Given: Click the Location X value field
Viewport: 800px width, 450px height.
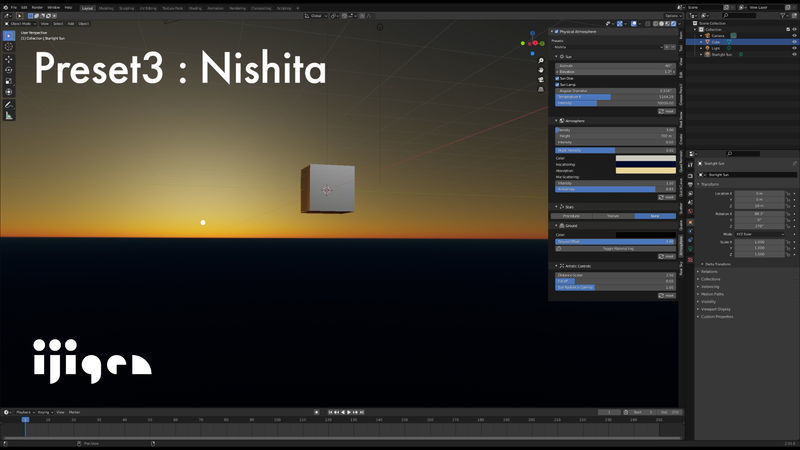Looking at the screenshot, I should click(x=759, y=193).
